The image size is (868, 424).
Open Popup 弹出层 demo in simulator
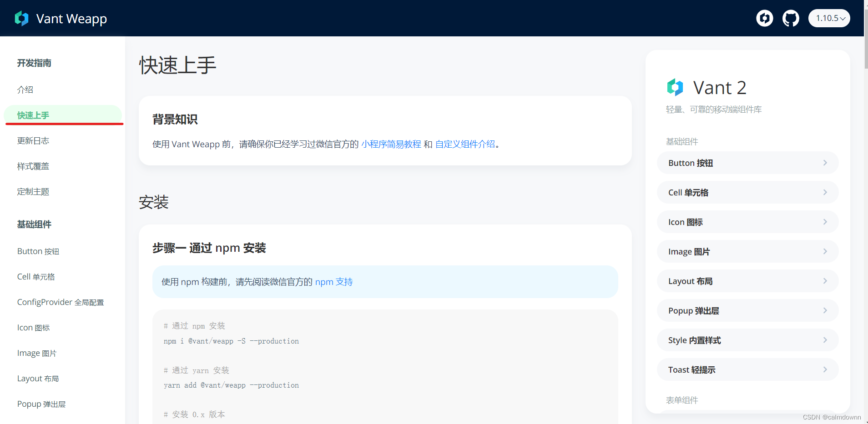click(x=747, y=310)
